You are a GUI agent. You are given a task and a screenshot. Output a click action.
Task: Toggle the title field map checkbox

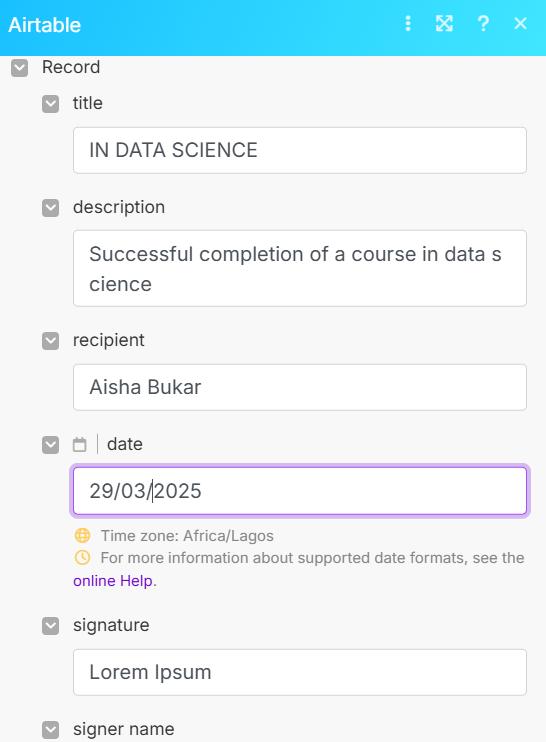click(51, 104)
